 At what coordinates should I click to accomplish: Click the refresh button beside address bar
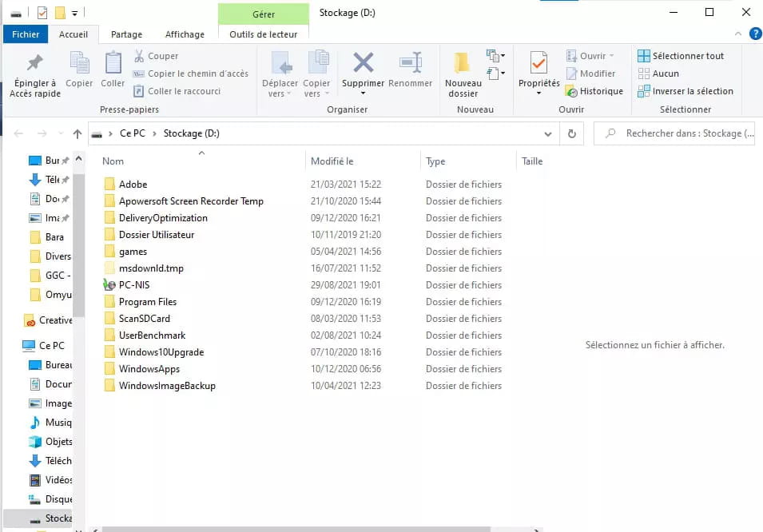pyautogui.click(x=572, y=133)
